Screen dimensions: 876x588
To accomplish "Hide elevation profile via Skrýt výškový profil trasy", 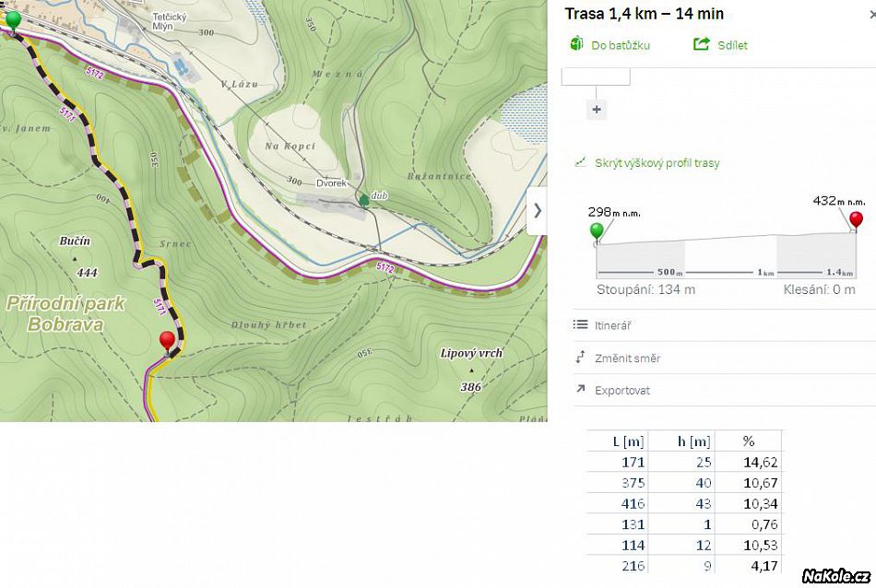I will pyautogui.click(x=657, y=163).
